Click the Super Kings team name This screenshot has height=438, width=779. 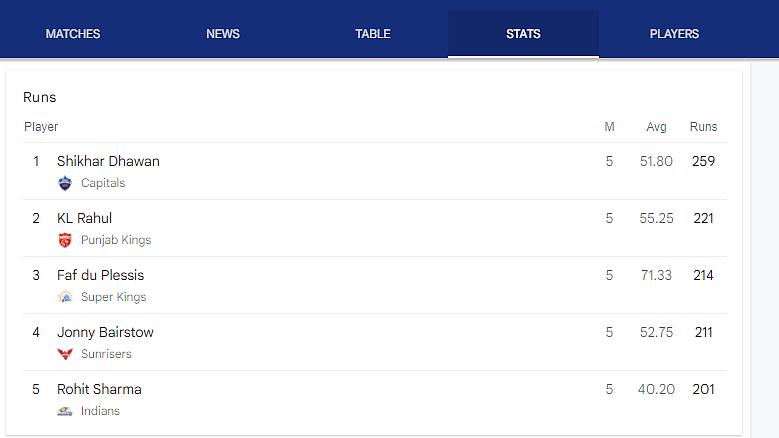pos(113,297)
